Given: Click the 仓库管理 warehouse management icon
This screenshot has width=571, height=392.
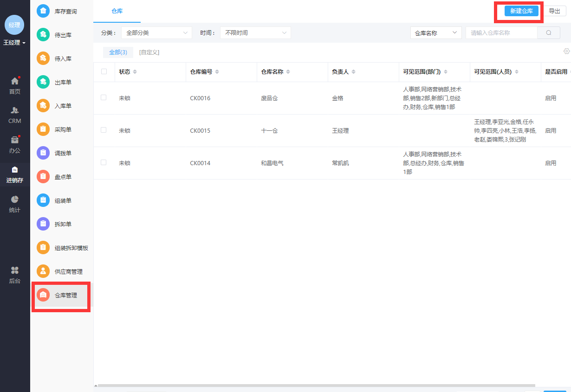Looking at the screenshot, I should 43,295.
